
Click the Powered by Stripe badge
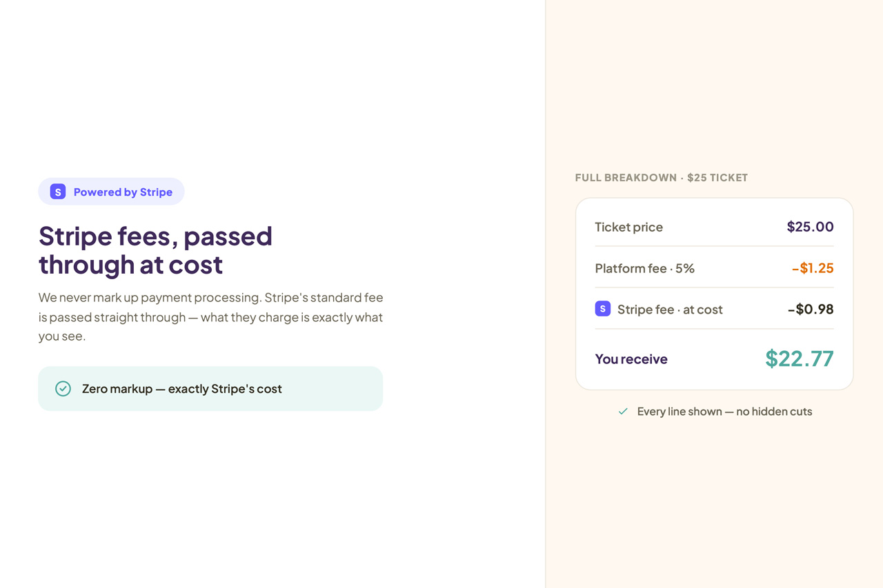tap(111, 192)
